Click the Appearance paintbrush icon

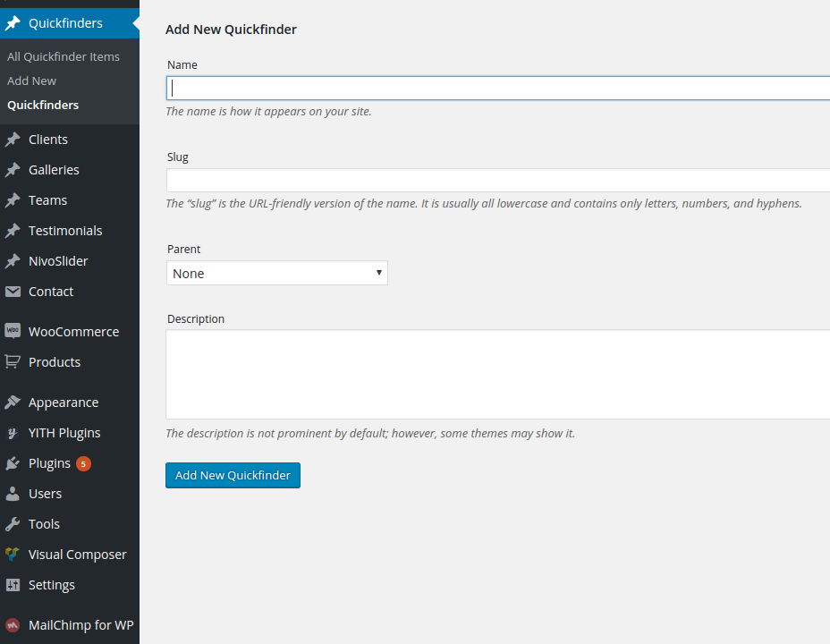[x=13, y=402]
